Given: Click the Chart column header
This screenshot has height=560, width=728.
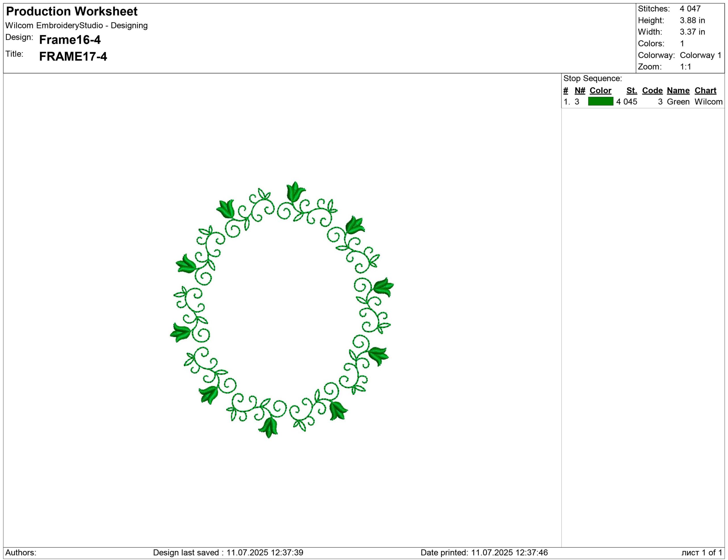Looking at the screenshot, I should coord(705,91).
